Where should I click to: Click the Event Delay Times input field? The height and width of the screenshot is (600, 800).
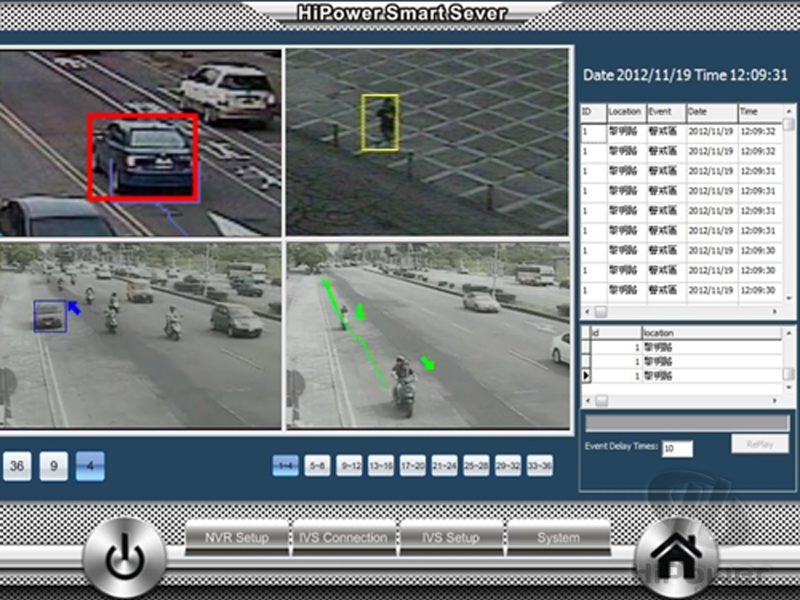tap(677, 448)
